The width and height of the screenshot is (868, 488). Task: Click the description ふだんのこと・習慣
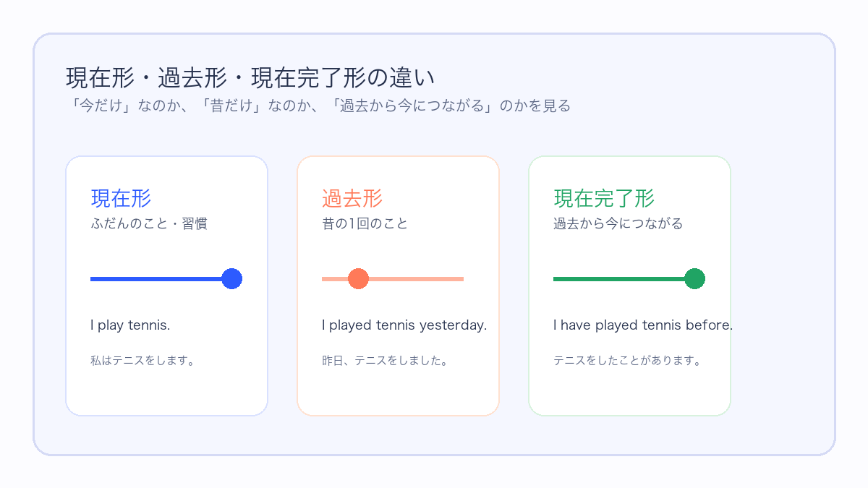click(x=149, y=223)
